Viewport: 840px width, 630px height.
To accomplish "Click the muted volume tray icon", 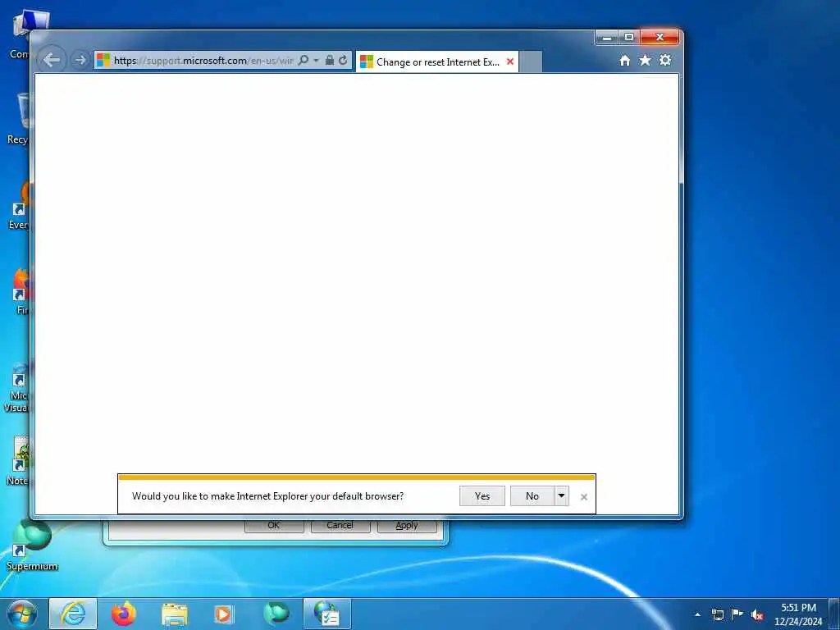I will [x=757, y=614].
